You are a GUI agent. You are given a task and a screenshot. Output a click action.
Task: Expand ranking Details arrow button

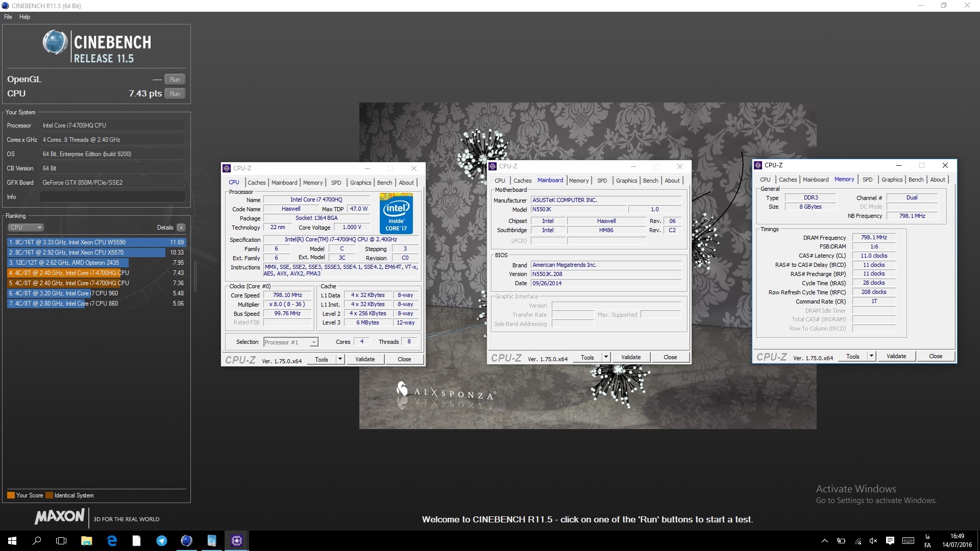click(x=181, y=228)
